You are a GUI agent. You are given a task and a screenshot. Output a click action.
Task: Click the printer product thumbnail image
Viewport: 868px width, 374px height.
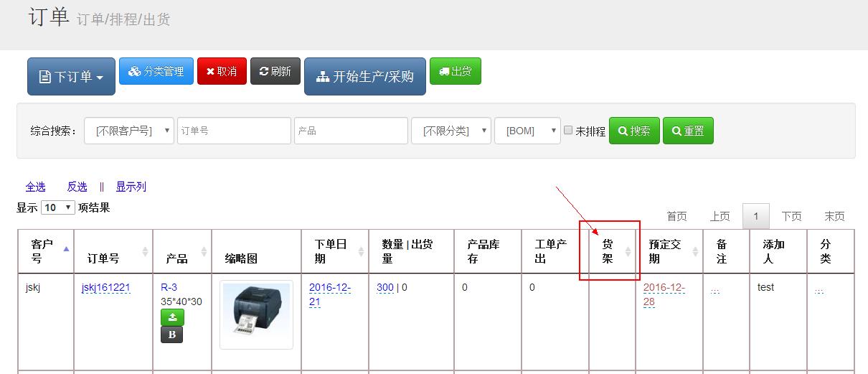[256, 314]
